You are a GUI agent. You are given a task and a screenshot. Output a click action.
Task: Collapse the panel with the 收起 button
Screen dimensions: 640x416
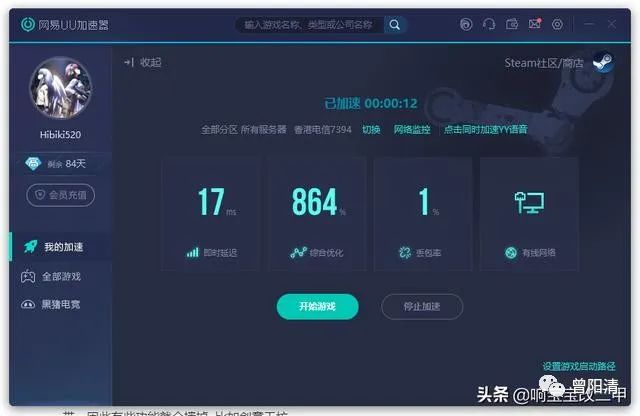(x=143, y=62)
